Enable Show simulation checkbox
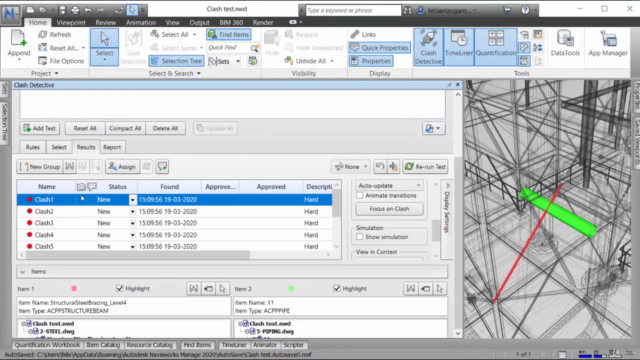640x360 pixels. (x=360, y=237)
